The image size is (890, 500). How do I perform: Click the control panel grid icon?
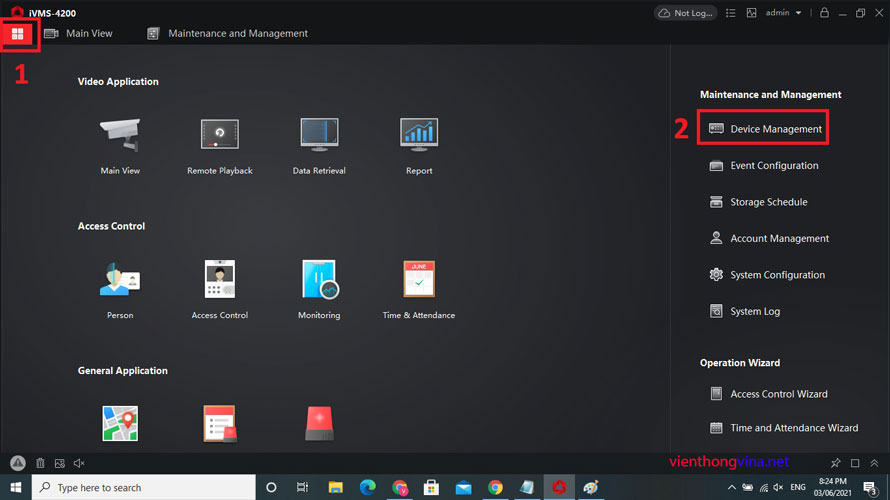tap(17, 34)
